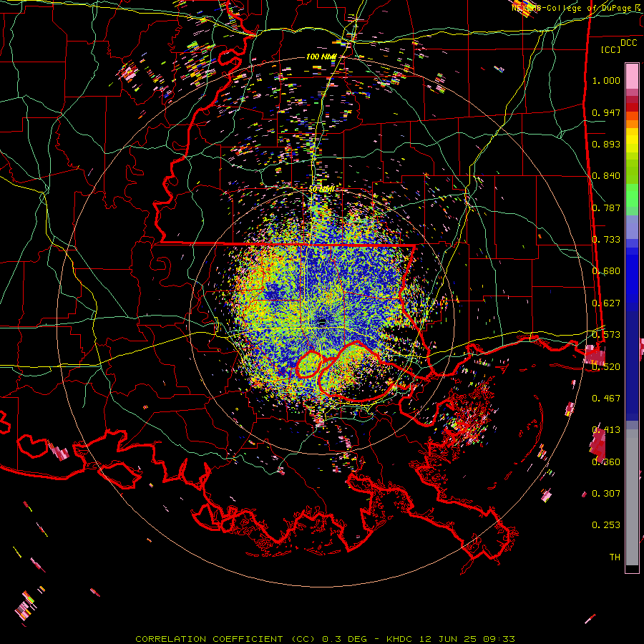Select the 0.573 legend value
This screenshot has width=644, height=644.
606,335
